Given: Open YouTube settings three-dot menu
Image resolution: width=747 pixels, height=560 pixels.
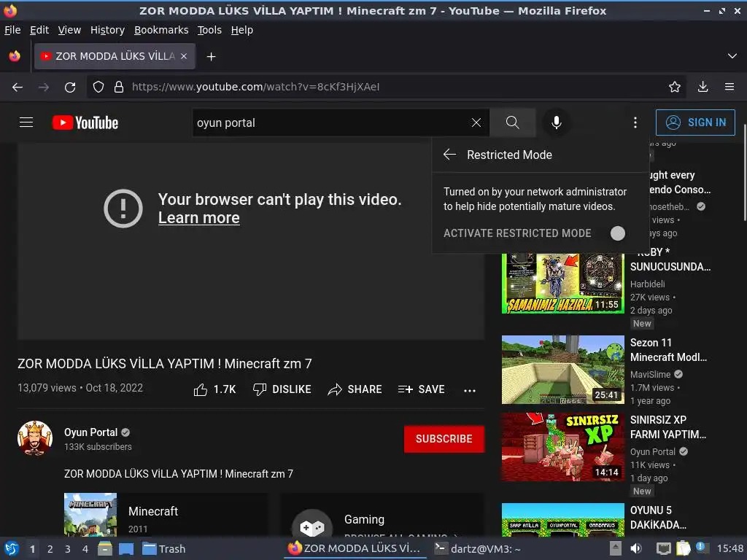Looking at the screenshot, I should point(635,122).
